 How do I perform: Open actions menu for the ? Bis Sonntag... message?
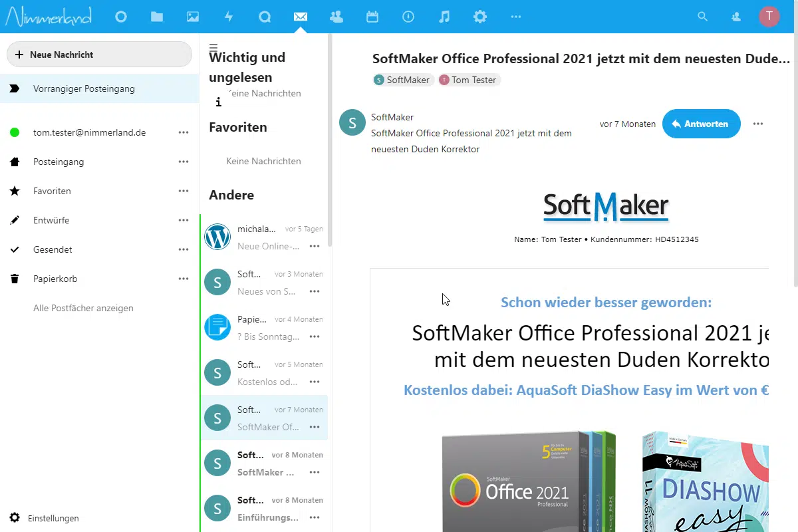tap(315, 336)
